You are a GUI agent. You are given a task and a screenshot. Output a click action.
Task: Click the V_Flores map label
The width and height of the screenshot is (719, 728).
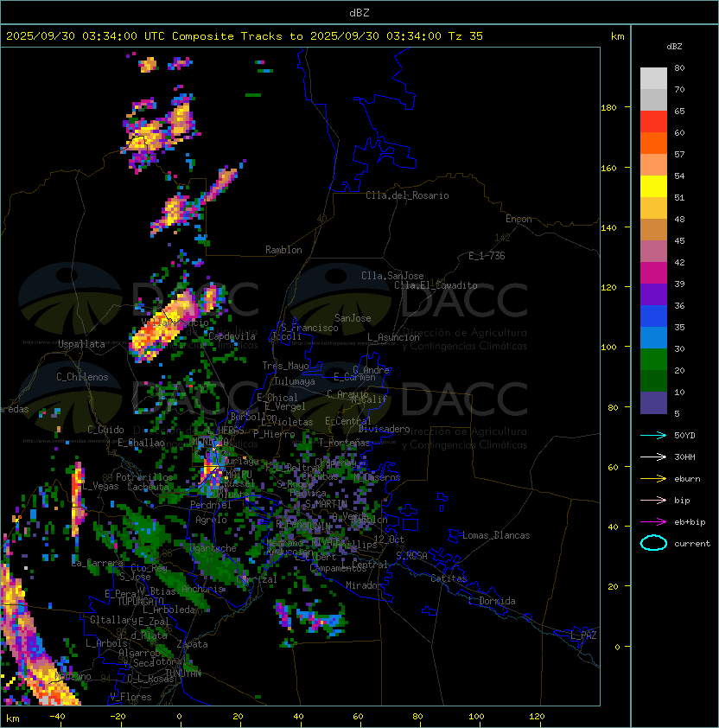click(x=130, y=697)
